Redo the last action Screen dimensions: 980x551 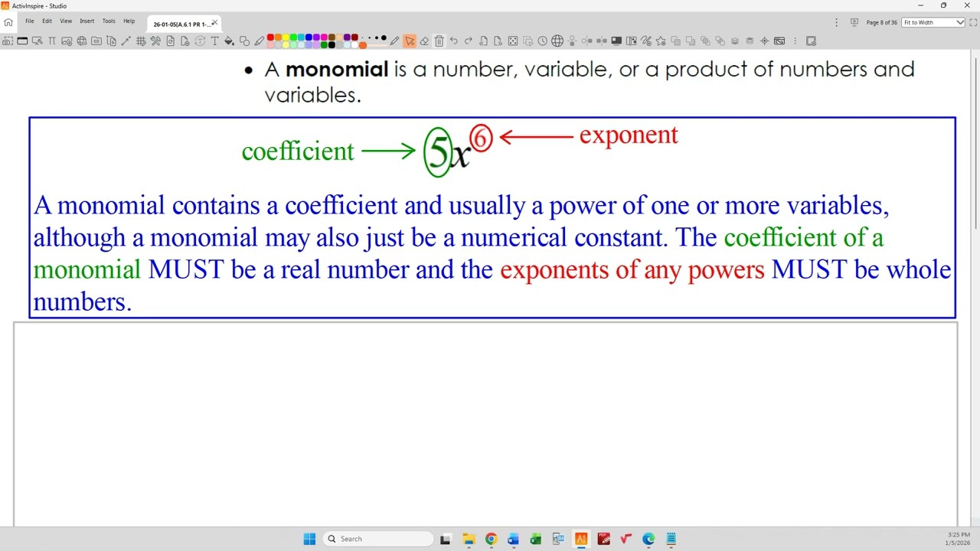[x=469, y=41]
